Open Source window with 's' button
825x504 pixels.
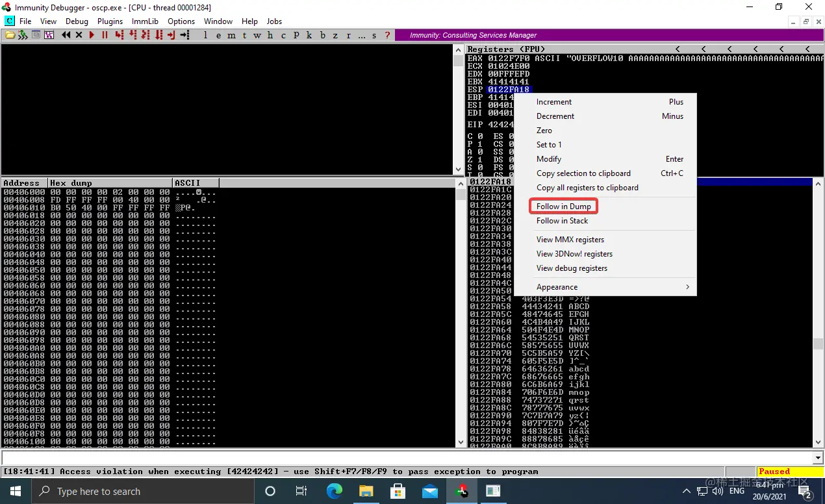375,35
